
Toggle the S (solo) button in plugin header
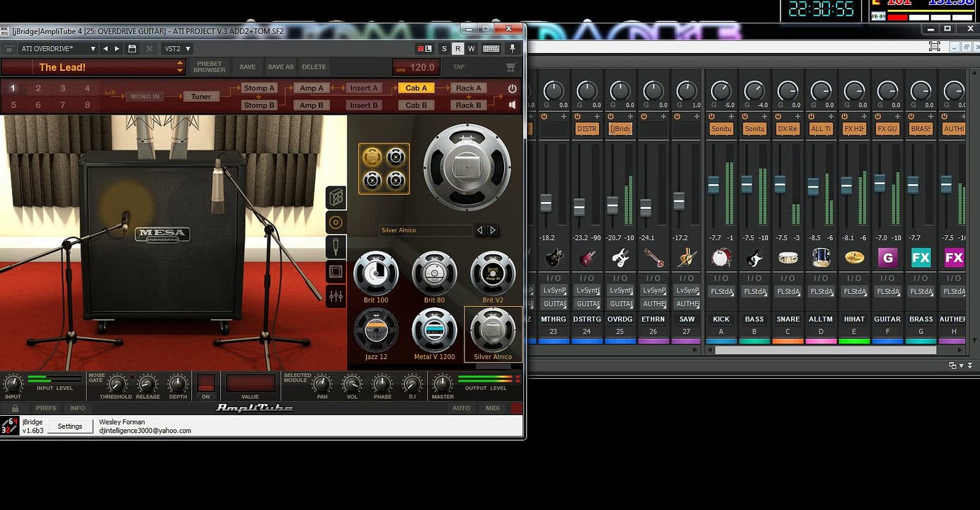click(445, 49)
